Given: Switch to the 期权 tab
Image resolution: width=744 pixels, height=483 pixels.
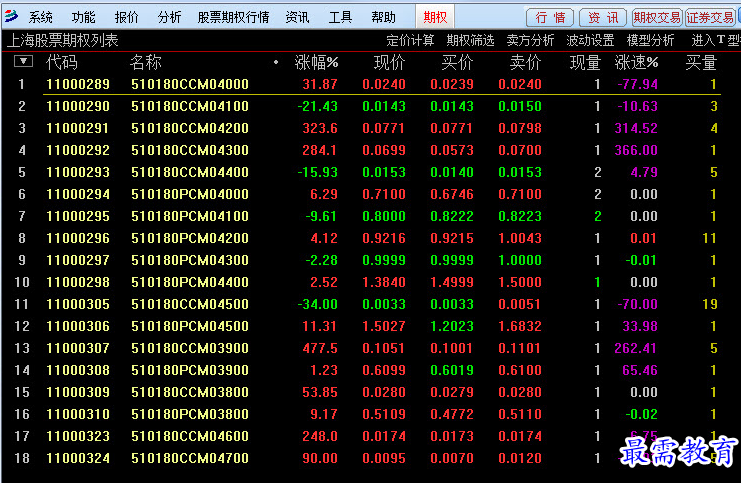Looking at the screenshot, I should click(435, 17).
